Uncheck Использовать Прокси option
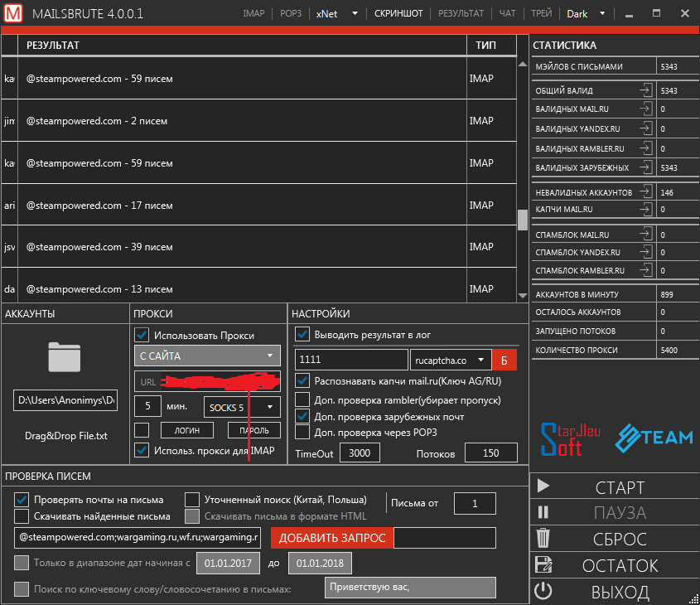The width and height of the screenshot is (700, 605). (x=141, y=335)
